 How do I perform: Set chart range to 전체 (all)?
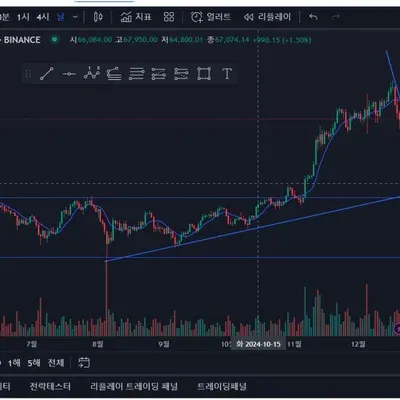(56, 363)
